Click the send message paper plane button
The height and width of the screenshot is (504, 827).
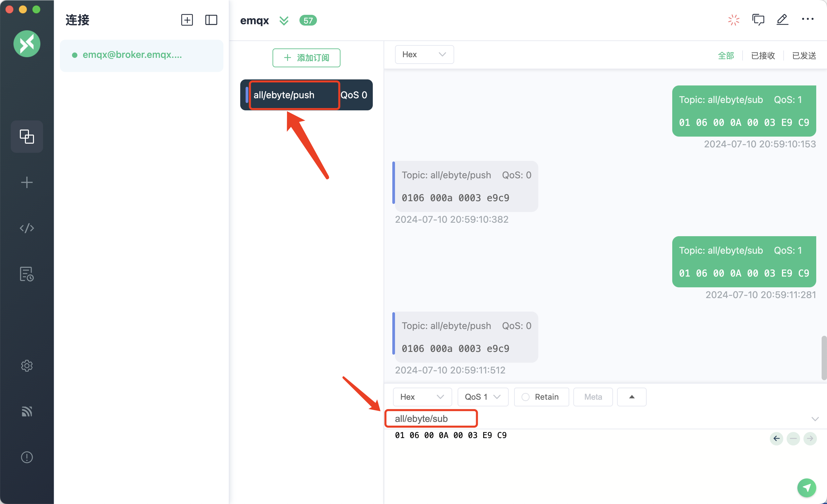(x=806, y=487)
